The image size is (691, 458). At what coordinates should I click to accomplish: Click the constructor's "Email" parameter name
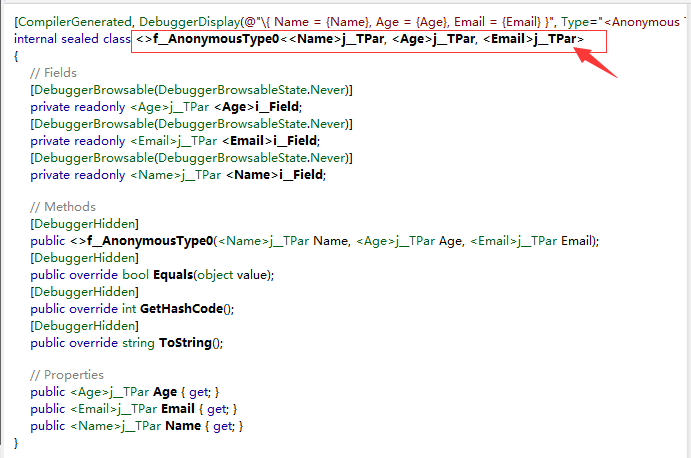point(576,241)
